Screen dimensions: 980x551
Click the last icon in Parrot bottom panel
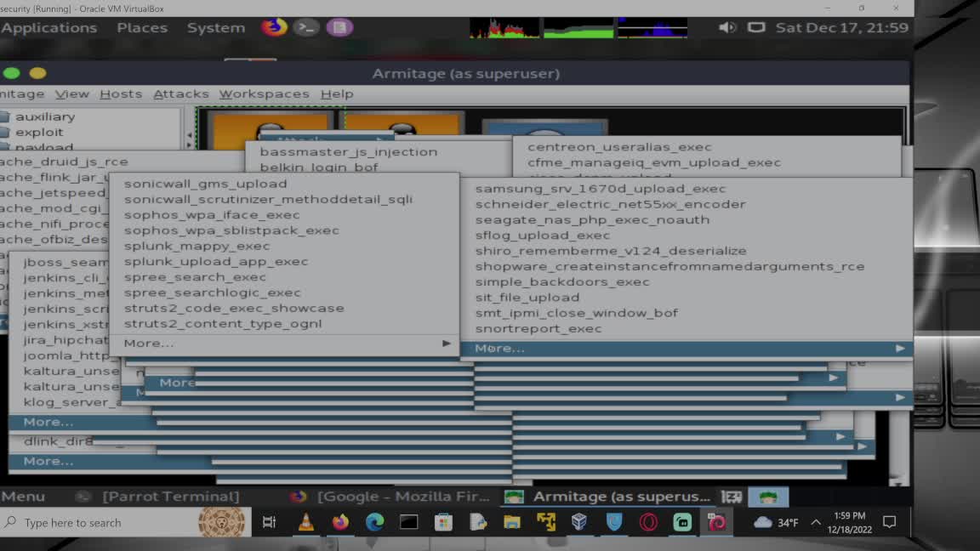click(768, 497)
